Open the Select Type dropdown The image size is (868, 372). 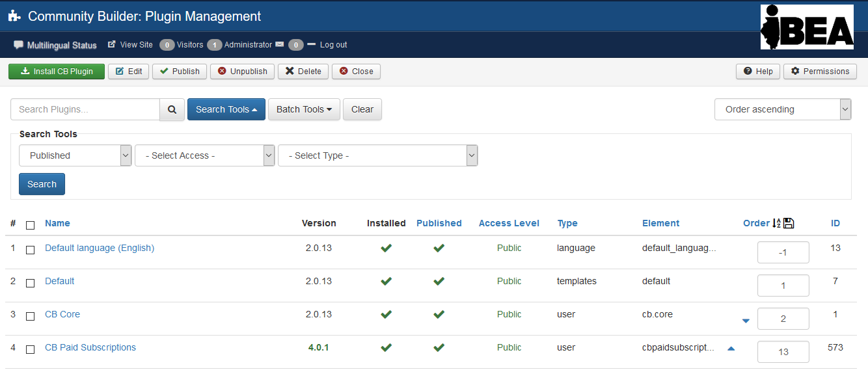pyautogui.click(x=378, y=155)
